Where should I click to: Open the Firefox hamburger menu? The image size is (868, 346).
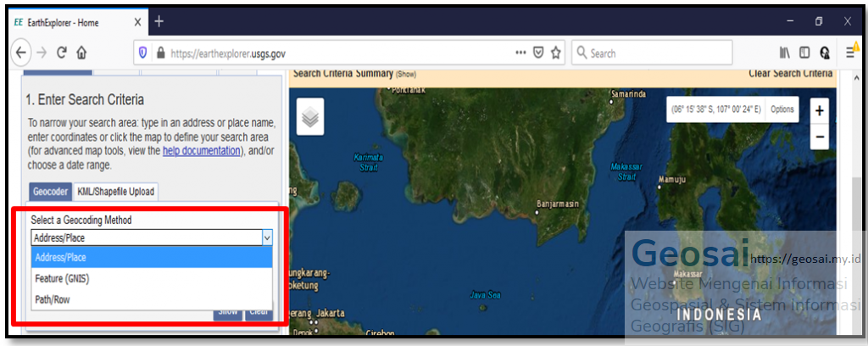pyautogui.click(x=849, y=53)
